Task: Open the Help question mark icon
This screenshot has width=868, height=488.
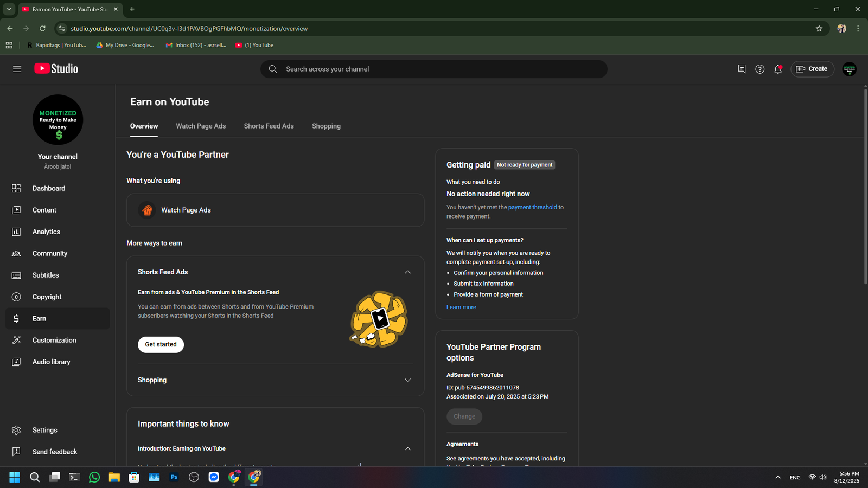Action: [x=759, y=69]
